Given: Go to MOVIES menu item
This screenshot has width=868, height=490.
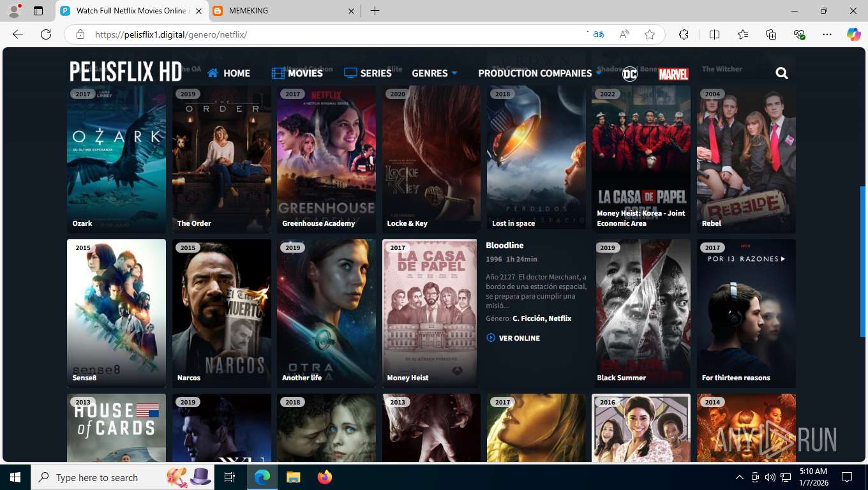Looking at the screenshot, I should [297, 73].
